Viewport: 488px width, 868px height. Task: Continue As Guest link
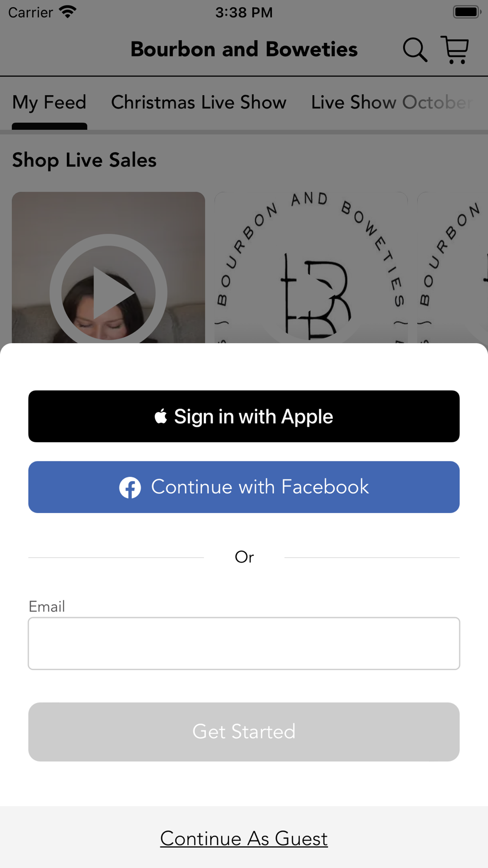point(244,839)
